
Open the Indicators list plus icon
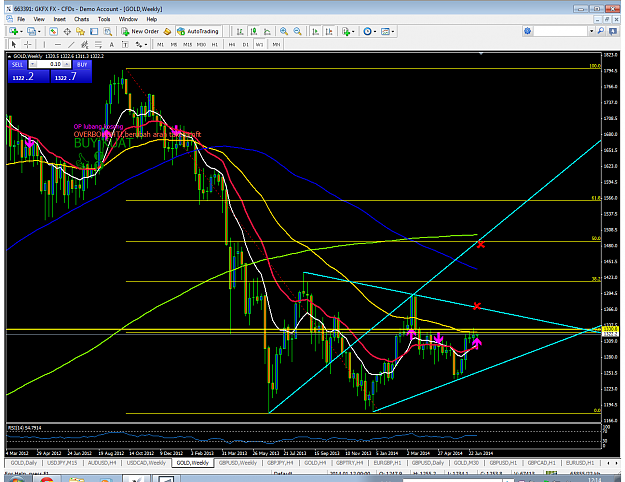[x=346, y=31]
